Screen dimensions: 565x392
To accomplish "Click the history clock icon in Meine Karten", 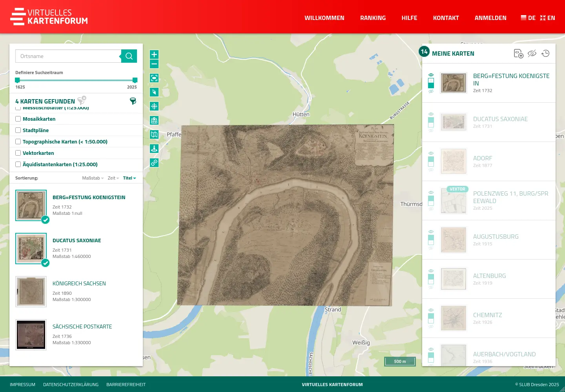I will (x=545, y=54).
